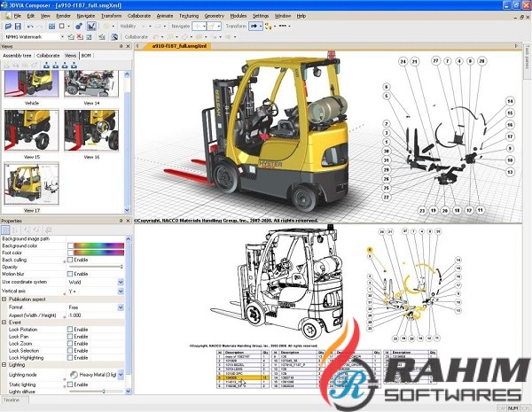Enable the Lock Highlighting checkbox
532x412 pixels.
pyautogui.click(x=70, y=357)
